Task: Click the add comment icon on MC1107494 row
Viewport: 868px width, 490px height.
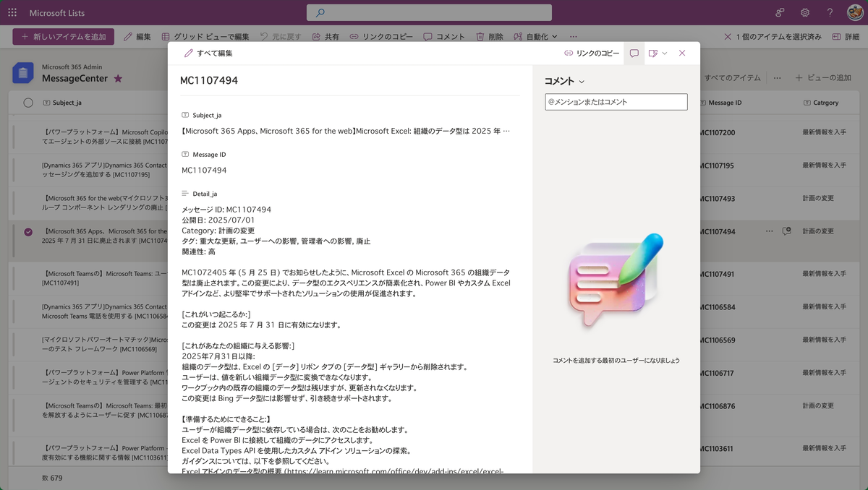Action: pos(786,231)
